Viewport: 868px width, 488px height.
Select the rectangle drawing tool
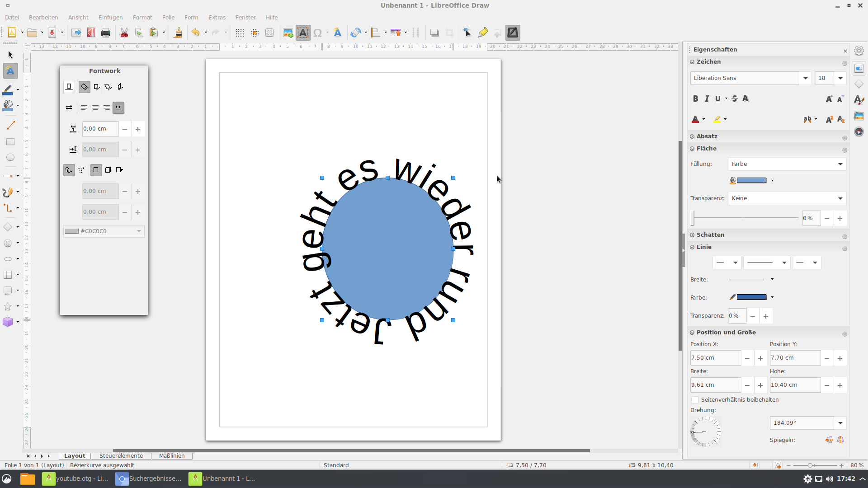(10, 142)
